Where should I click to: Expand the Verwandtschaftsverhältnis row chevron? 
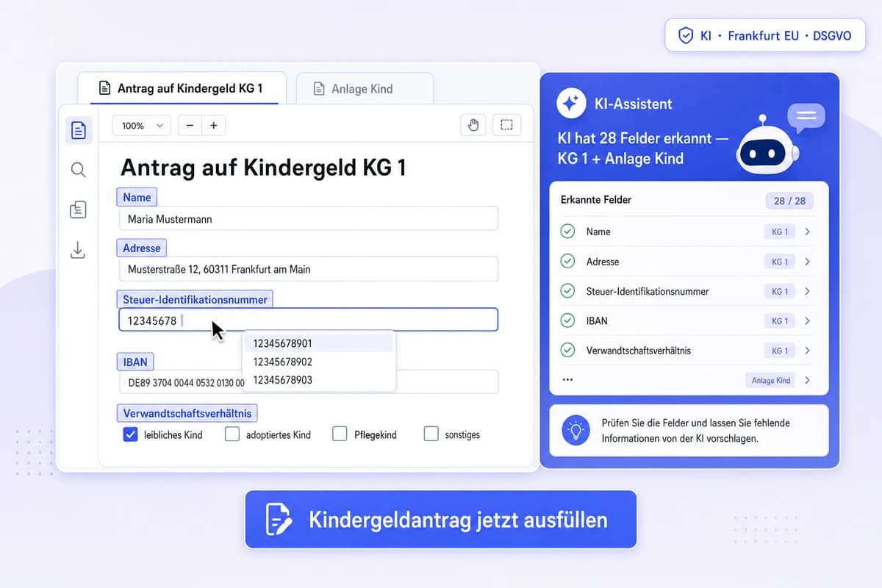coord(807,351)
